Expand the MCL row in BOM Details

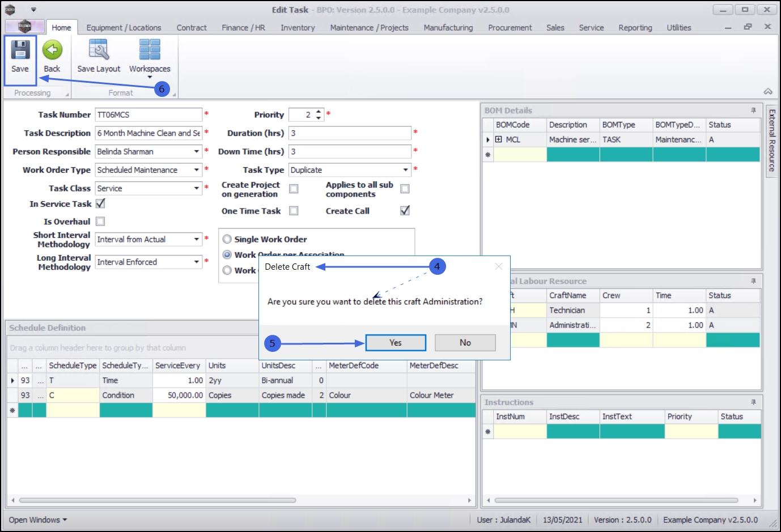498,139
